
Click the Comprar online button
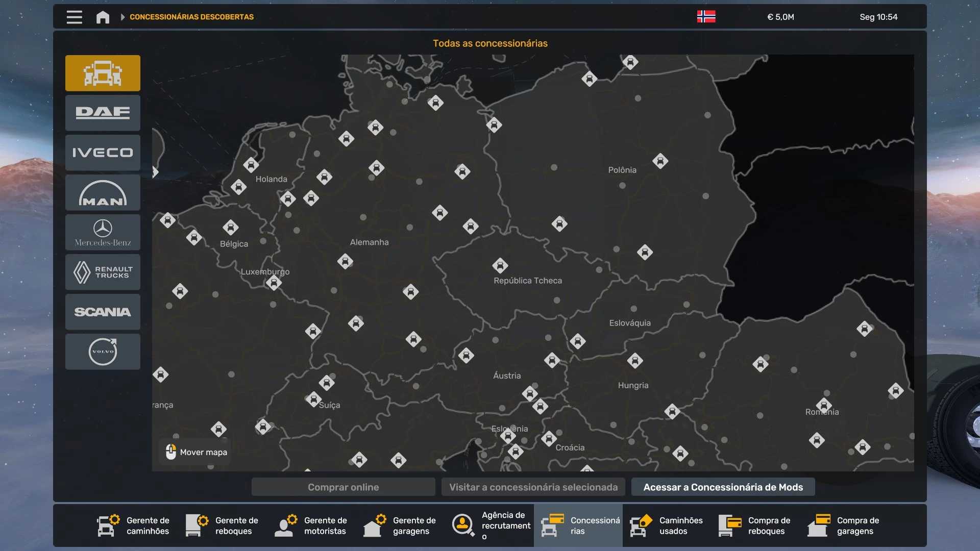(343, 487)
